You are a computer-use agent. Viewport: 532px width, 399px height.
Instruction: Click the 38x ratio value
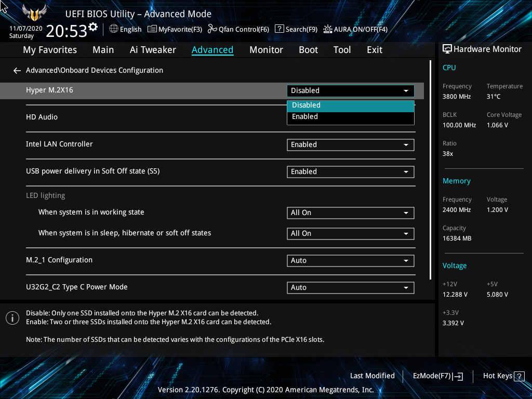point(447,154)
